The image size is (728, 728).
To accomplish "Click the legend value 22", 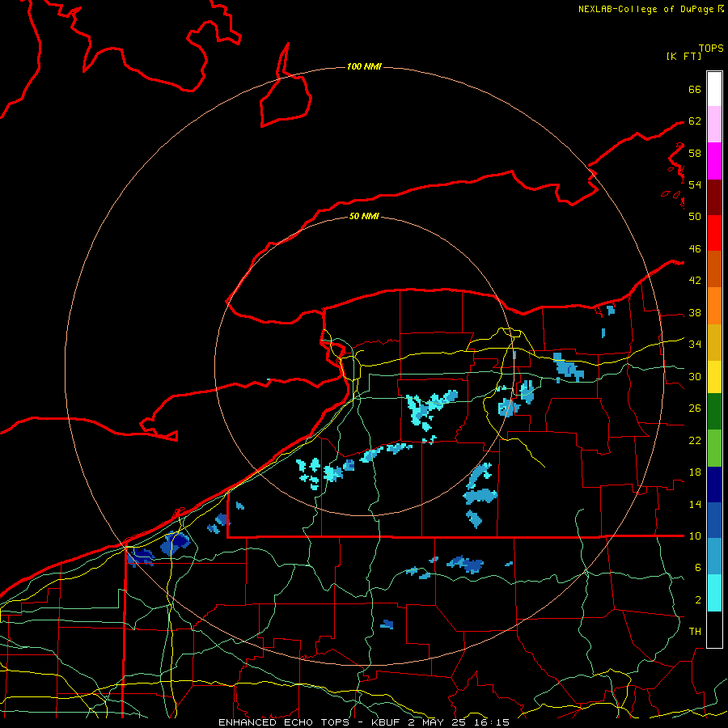I will point(695,441).
